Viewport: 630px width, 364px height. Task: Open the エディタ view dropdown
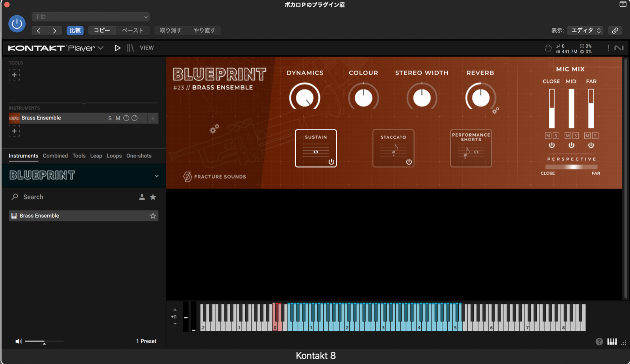[x=586, y=30]
